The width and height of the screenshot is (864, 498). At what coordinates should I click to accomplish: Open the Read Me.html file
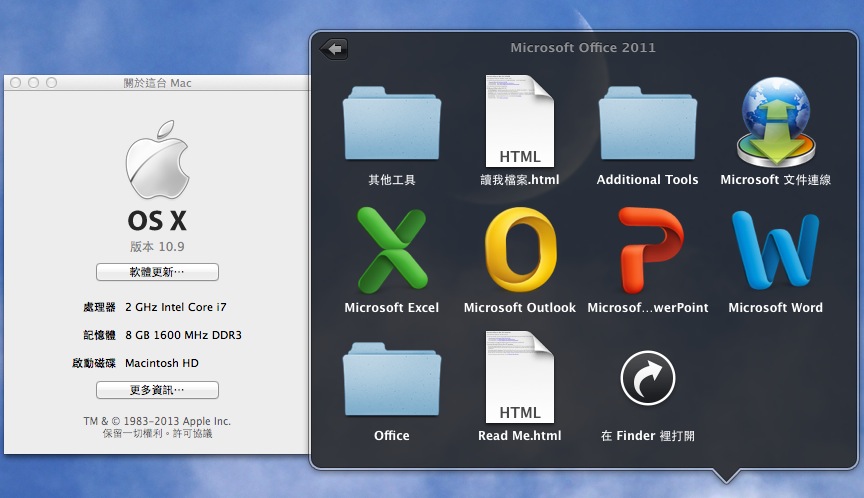pos(520,377)
